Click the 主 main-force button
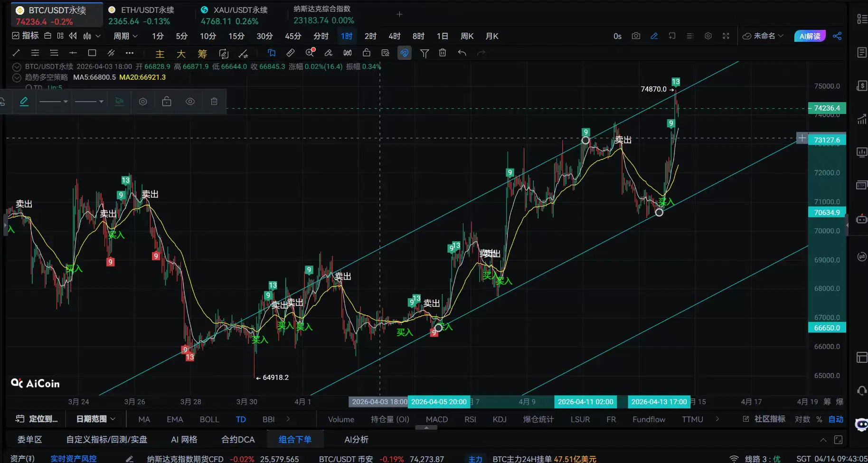This screenshot has height=463, width=868. pyautogui.click(x=160, y=54)
